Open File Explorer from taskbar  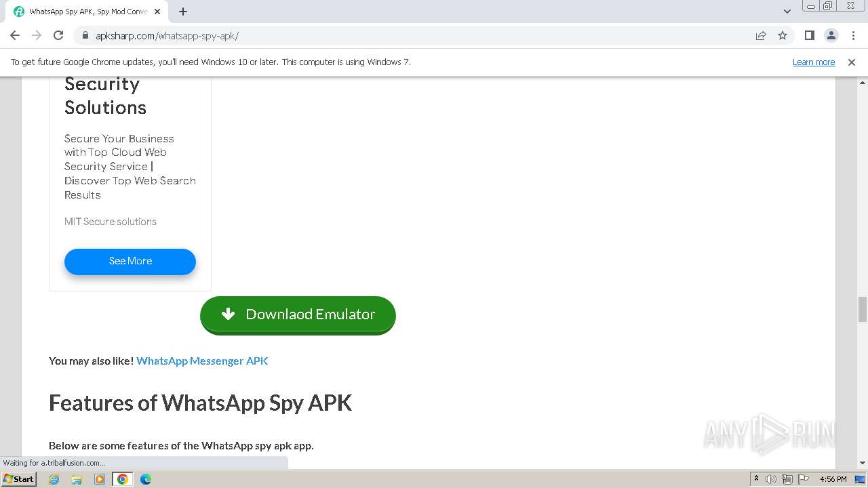coord(77,479)
